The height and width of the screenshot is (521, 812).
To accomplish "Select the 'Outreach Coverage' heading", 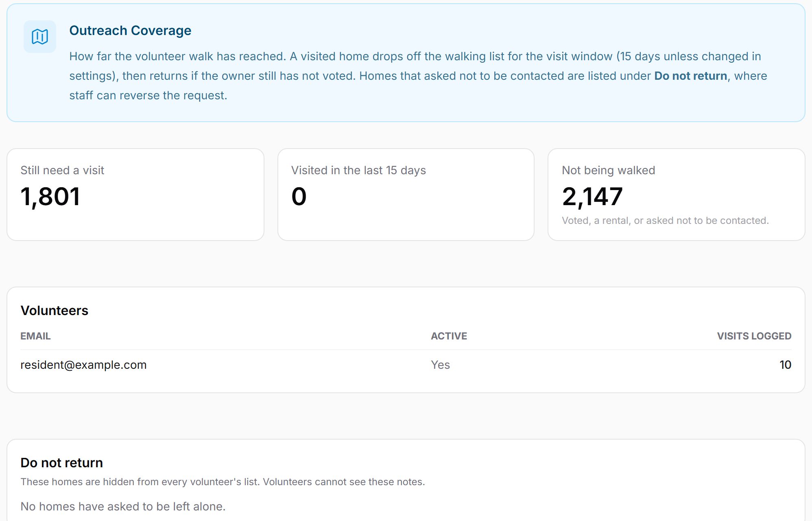I will click(130, 31).
